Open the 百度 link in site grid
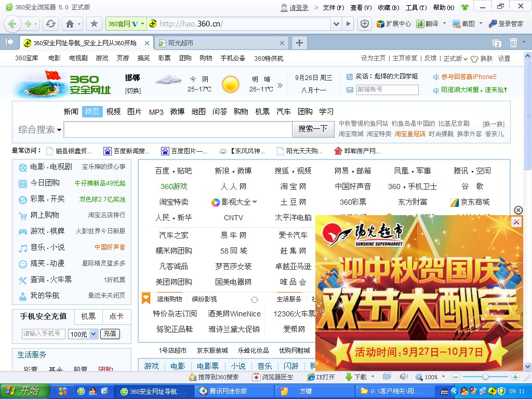The height and width of the screenshot is (399, 532). (162, 170)
